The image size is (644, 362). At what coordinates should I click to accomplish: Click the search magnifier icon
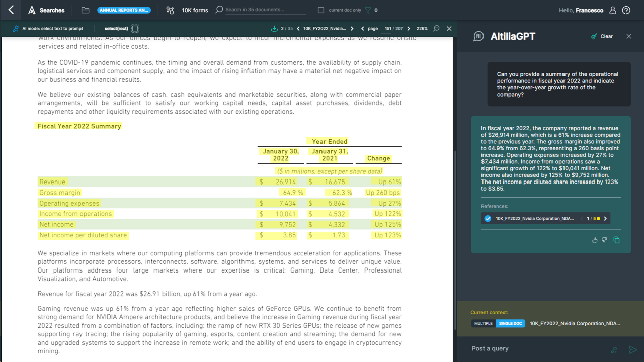pos(219,10)
